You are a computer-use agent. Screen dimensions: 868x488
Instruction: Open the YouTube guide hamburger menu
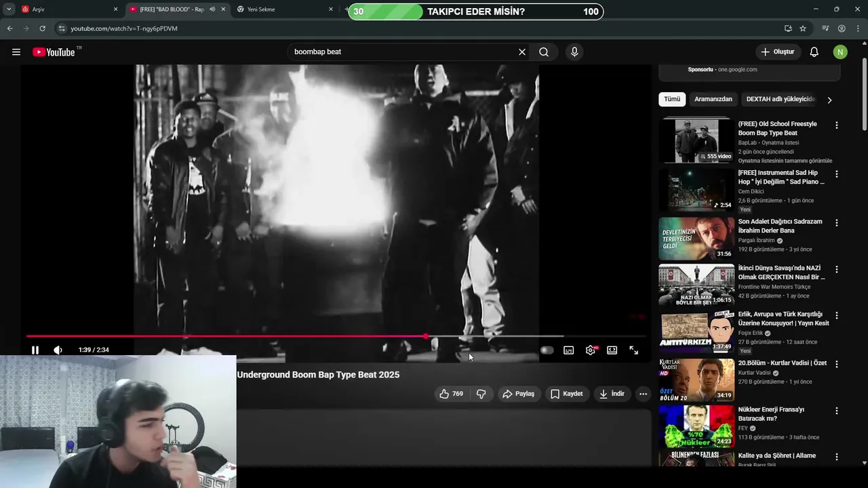coord(16,52)
